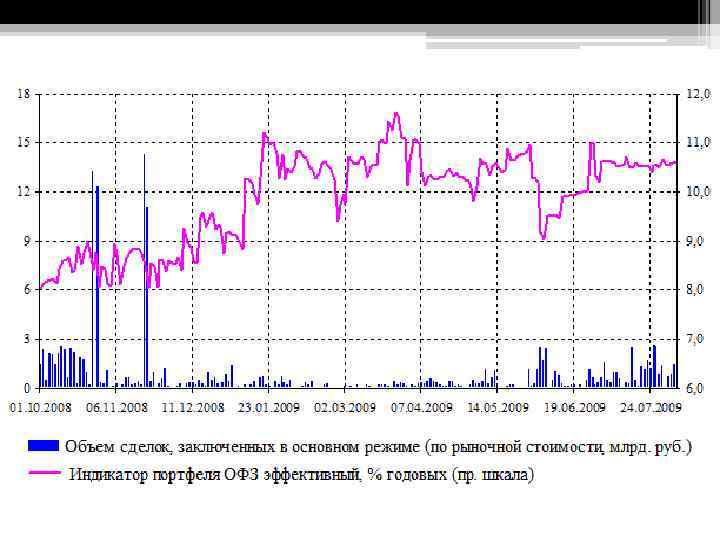Screen dimensions: 720x540
Task: Click the tallest blue volume bar near 14 billion
Action: click(145, 271)
